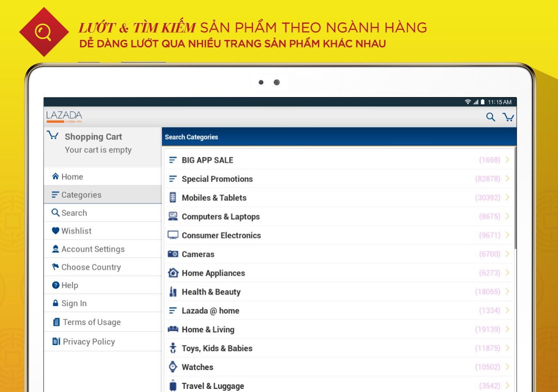The height and width of the screenshot is (392, 558).
Task: Click the Choose Country flag icon
Action: 55,267
